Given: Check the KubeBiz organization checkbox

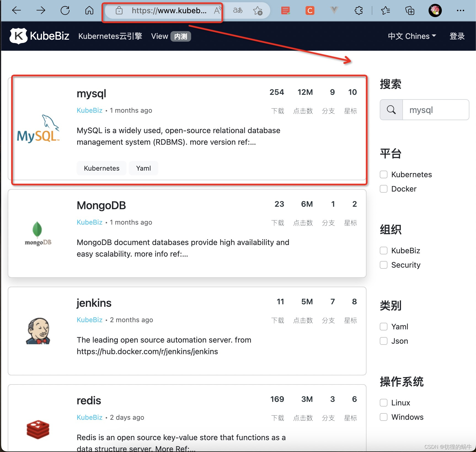Looking at the screenshot, I should pyautogui.click(x=384, y=251).
